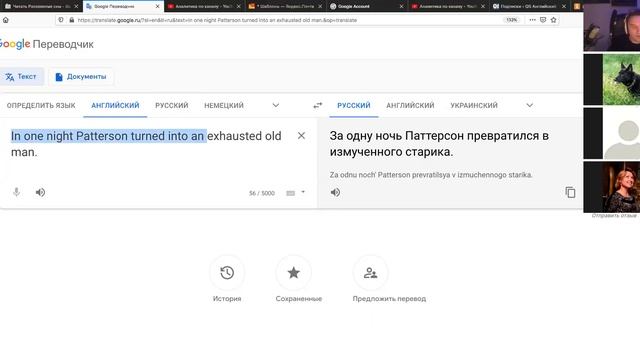Screen dimensions: 640x360
Task: Listen to the source text speaker icon
Action: pyautogui.click(x=40, y=192)
